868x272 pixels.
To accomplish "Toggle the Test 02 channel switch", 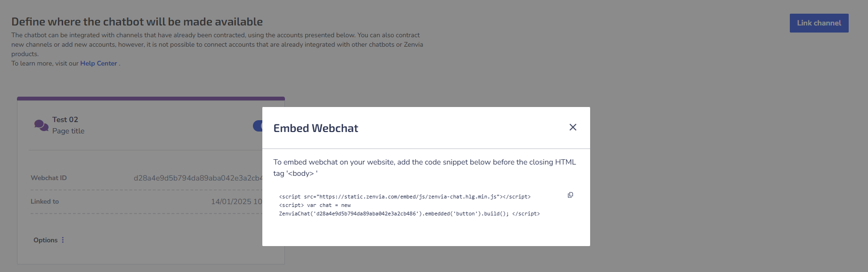I will 258,126.
